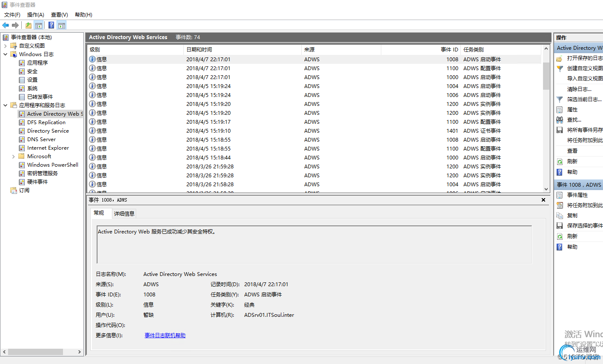Click 保存选择的事件 action
The width and height of the screenshot is (603, 364).
[584, 225]
